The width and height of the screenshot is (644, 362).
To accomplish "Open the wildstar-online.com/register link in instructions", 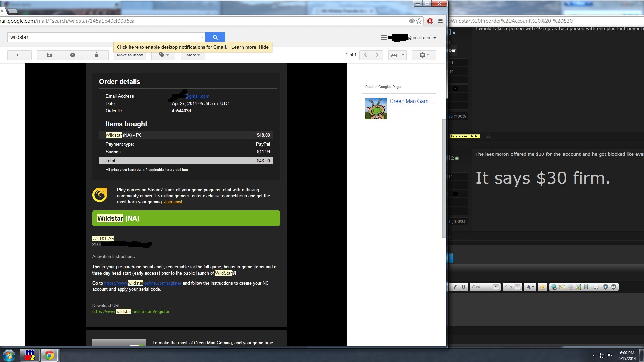I will [143, 283].
